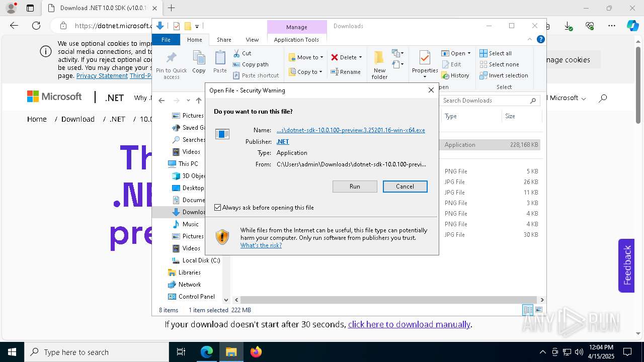Click the Copy path command
This screenshot has width=644, height=362.
coord(251,64)
